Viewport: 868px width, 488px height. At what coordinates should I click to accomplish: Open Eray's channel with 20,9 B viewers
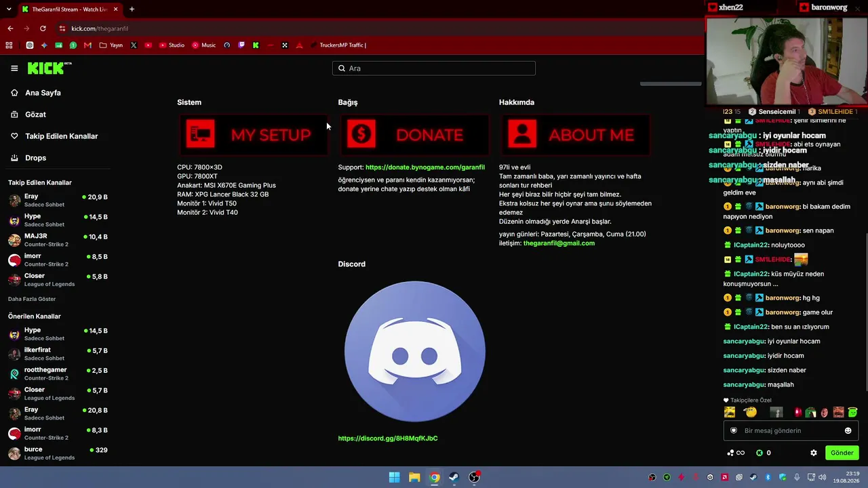point(58,200)
